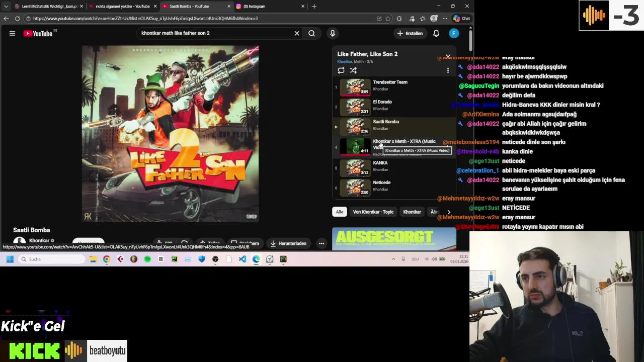Click the Erstellen create button
Image resolution: width=644 pixels, height=362 pixels.
pos(410,33)
